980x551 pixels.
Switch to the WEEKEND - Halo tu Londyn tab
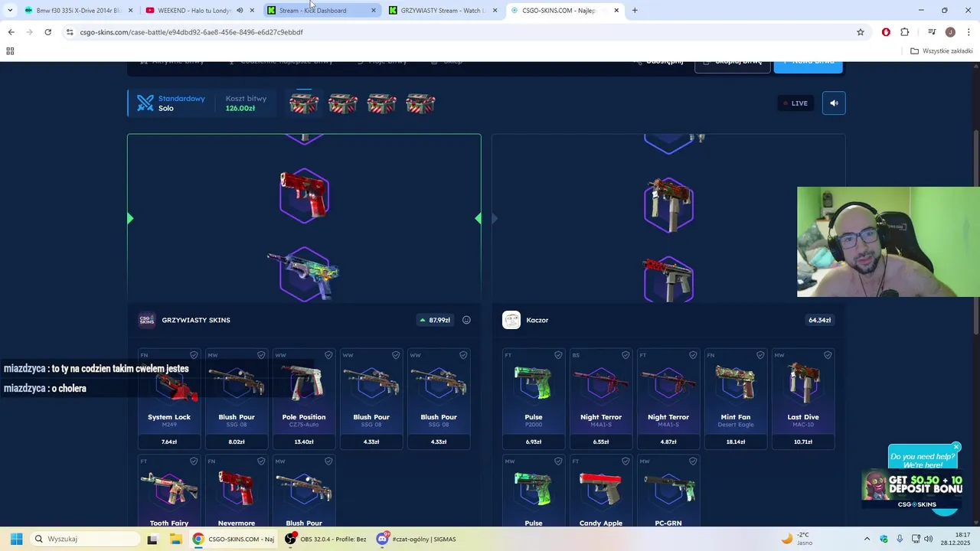(201, 11)
